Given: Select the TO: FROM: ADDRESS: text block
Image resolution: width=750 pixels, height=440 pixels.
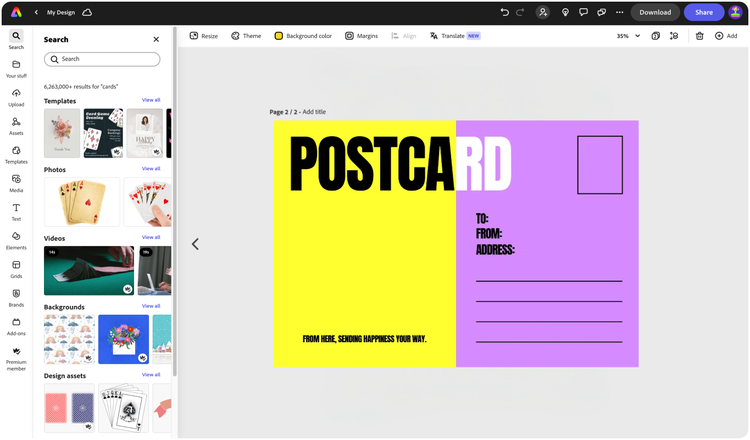Looking at the screenshot, I should pyautogui.click(x=495, y=234).
